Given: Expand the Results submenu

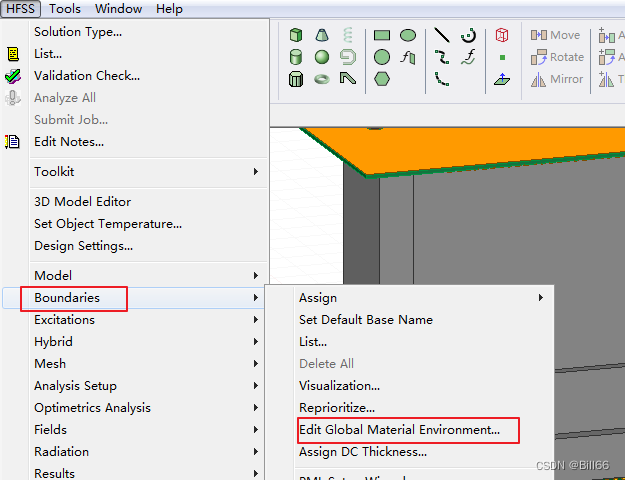Looking at the screenshot, I should [134, 473].
